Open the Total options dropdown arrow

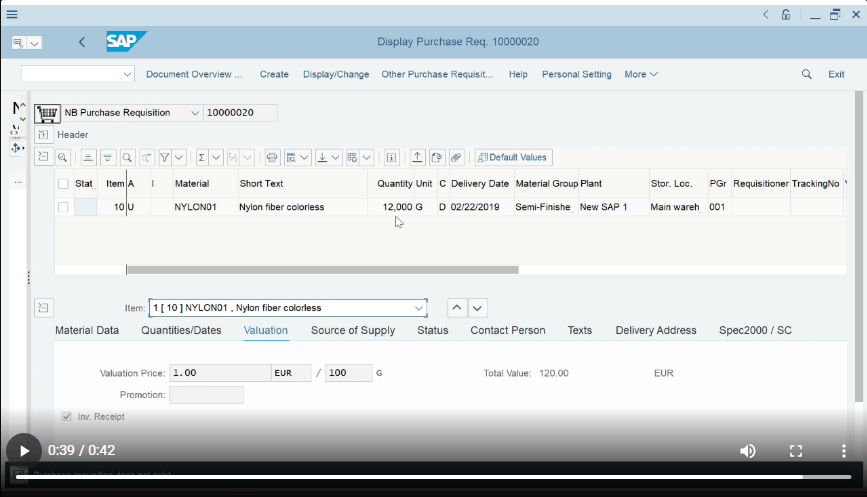[x=216, y=158]
